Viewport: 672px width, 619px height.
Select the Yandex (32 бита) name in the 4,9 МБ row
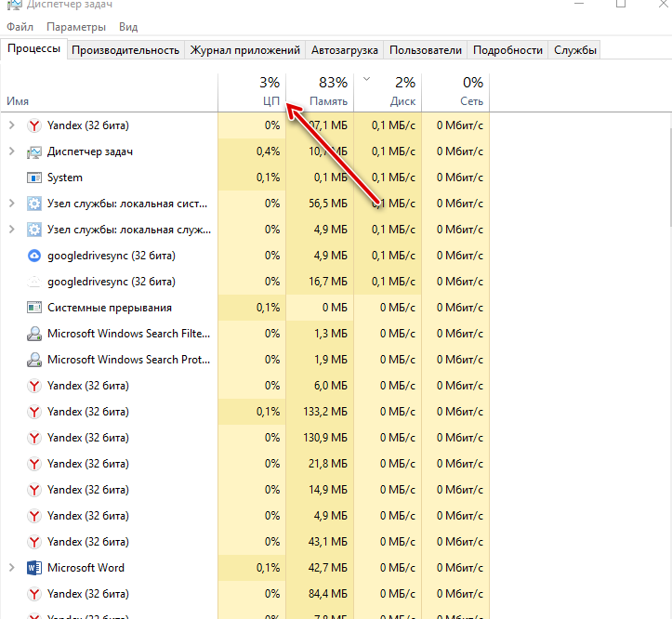click(x=88, y=516)
